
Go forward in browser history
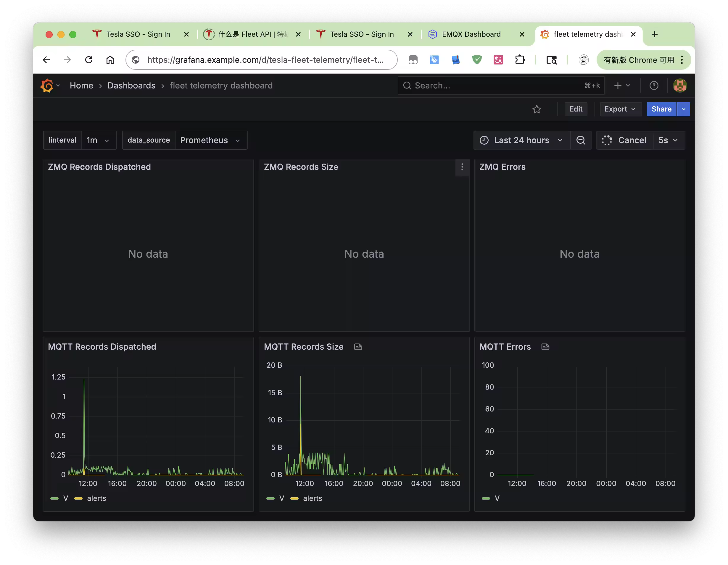(67, 60)
